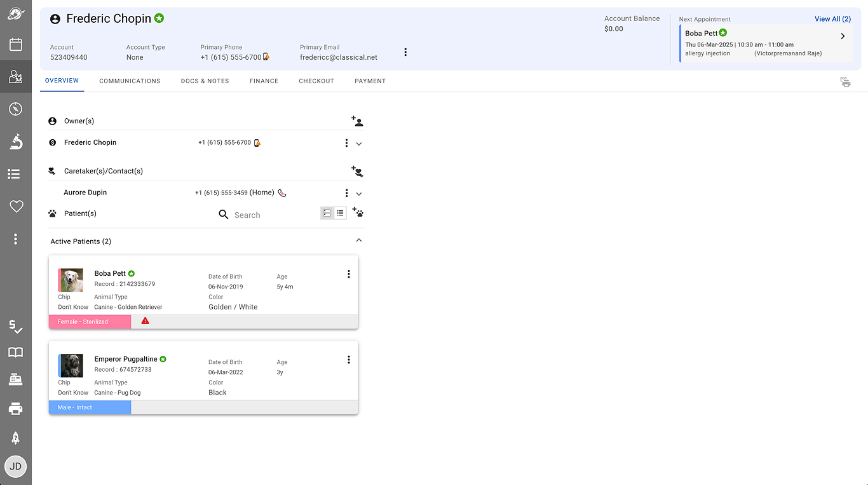The image size is (868, 488).
Task: Click the microscope lab icon in sidebar
Action: click(16, 141)
